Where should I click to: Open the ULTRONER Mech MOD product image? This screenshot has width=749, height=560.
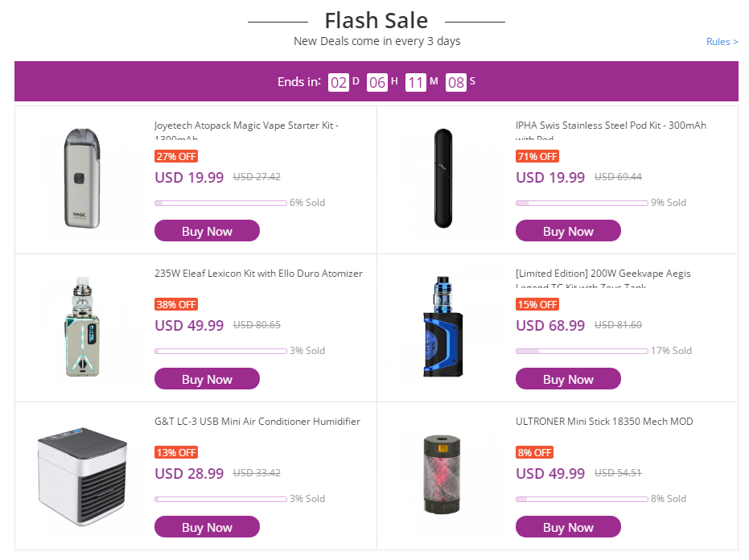(442, 475)
